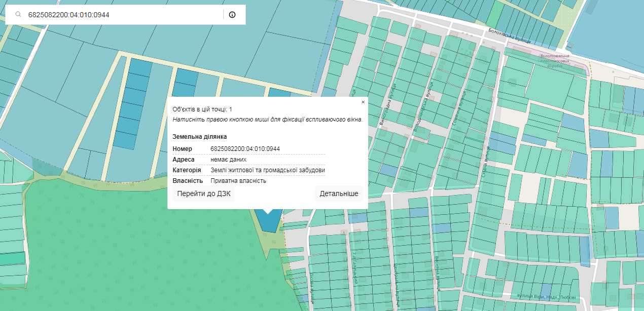Click the magnifier search icon
Screen dimensions: 644x311
point(18,15)
